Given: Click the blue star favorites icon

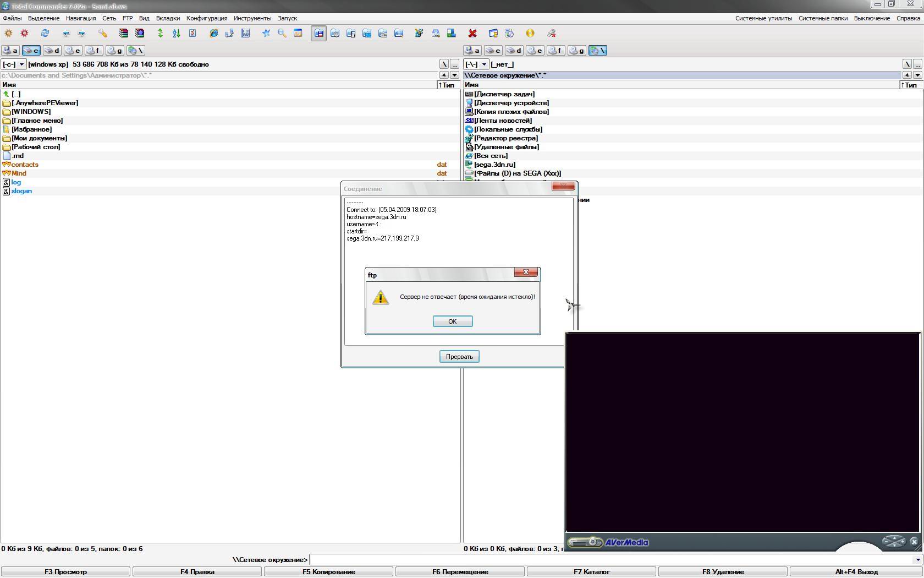Looking at the screenshot, I should (266, 33).
